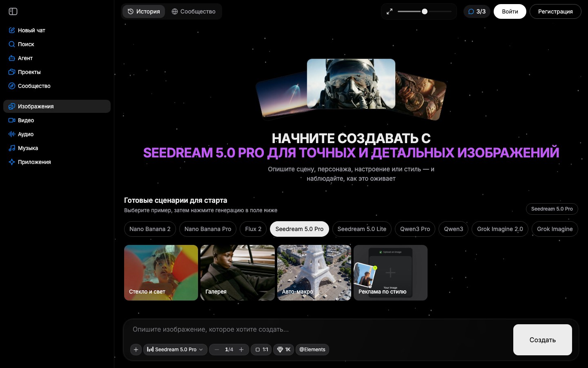This screenshot has height=368, width=588.
Task: Open Проекты in sidebar
Action: (57, 72)
